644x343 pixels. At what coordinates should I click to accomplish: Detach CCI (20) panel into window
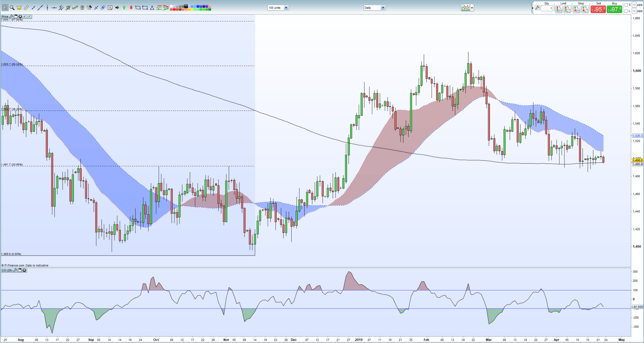(x=20, y=270)
